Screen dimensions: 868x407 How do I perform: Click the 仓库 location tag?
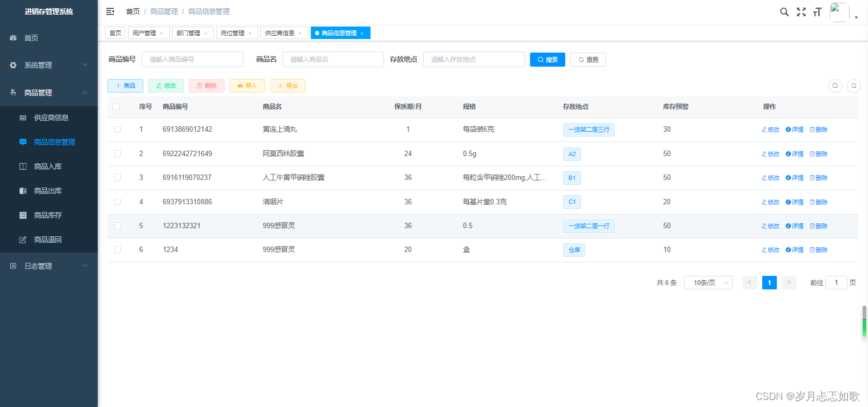pos(574,250)
